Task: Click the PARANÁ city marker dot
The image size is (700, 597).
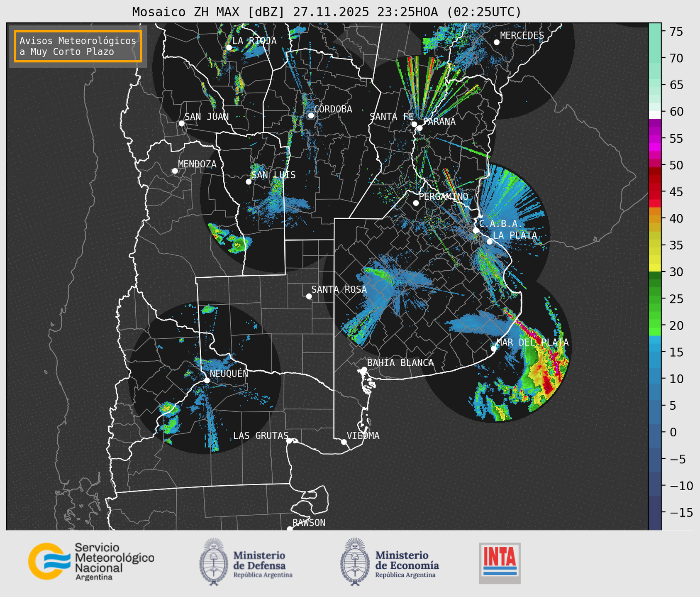Action: coord(420,128)
